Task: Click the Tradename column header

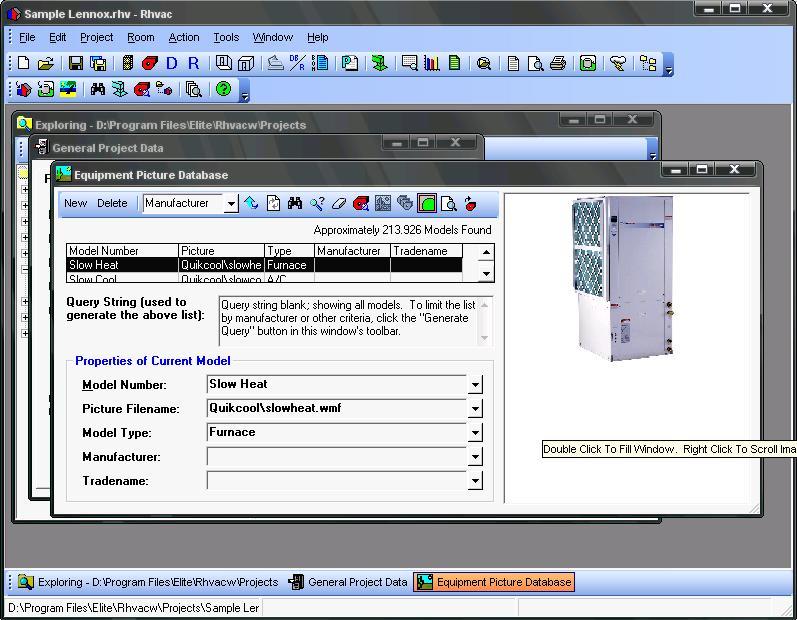Action: click(426, 251)
